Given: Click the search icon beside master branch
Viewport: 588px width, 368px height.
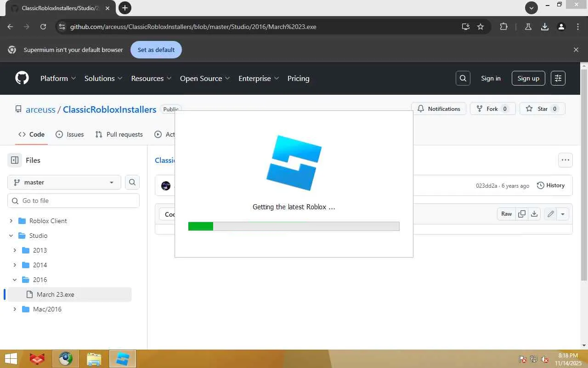Looking at the screenshot, I should pyautogui.click(x=132, y=182).
